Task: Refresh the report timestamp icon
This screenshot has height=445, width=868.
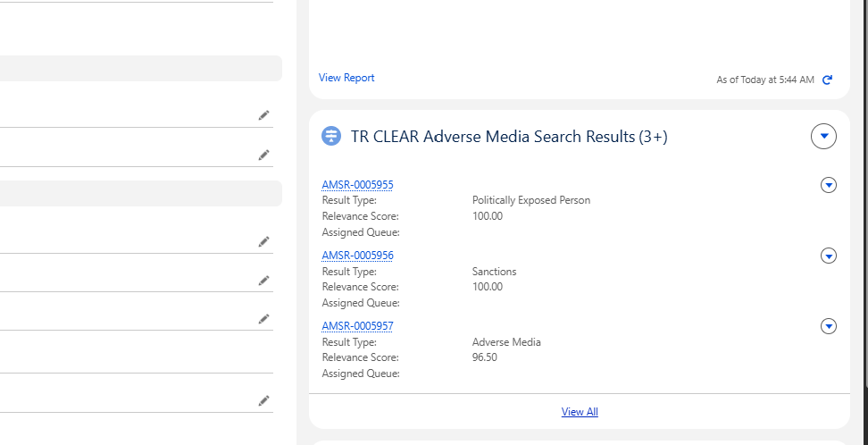Action: pyautogui.click(x=827, y=80)
